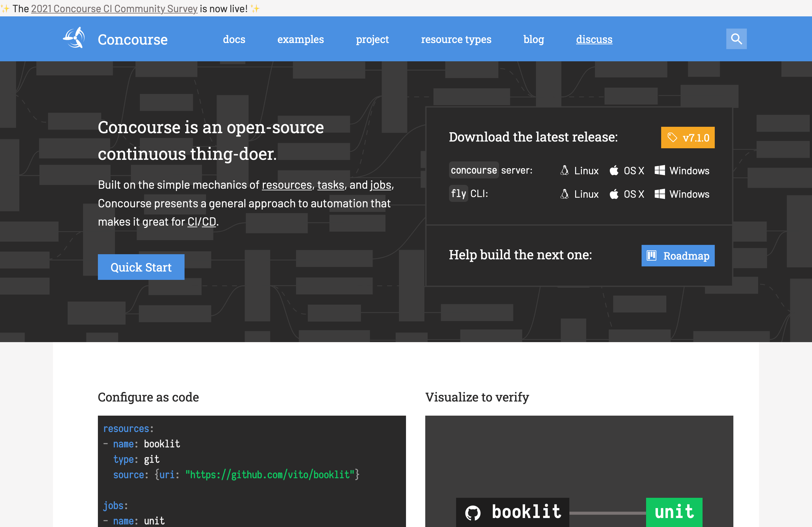Open the Roadmap button
This screenshot has width=812, height=527.
678,255
